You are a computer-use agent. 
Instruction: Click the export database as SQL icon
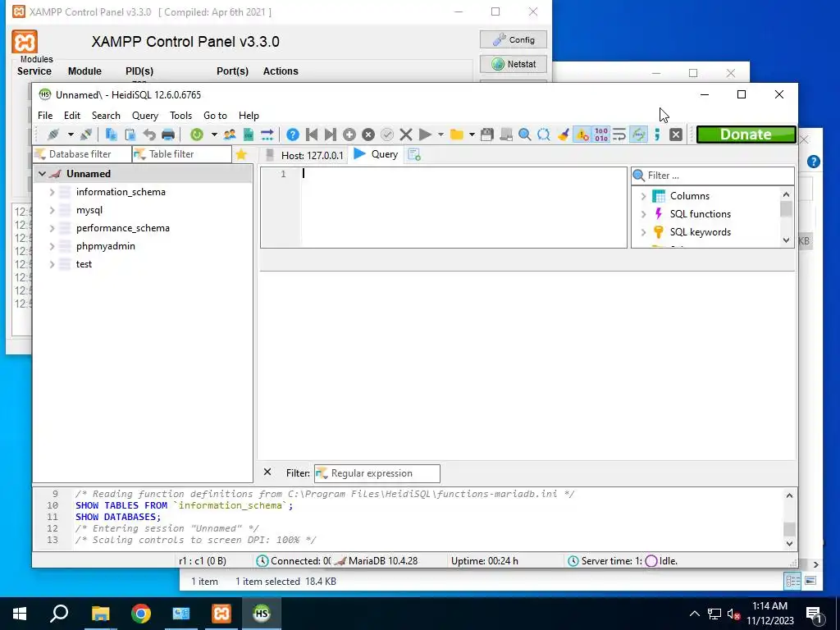(248, 135)
